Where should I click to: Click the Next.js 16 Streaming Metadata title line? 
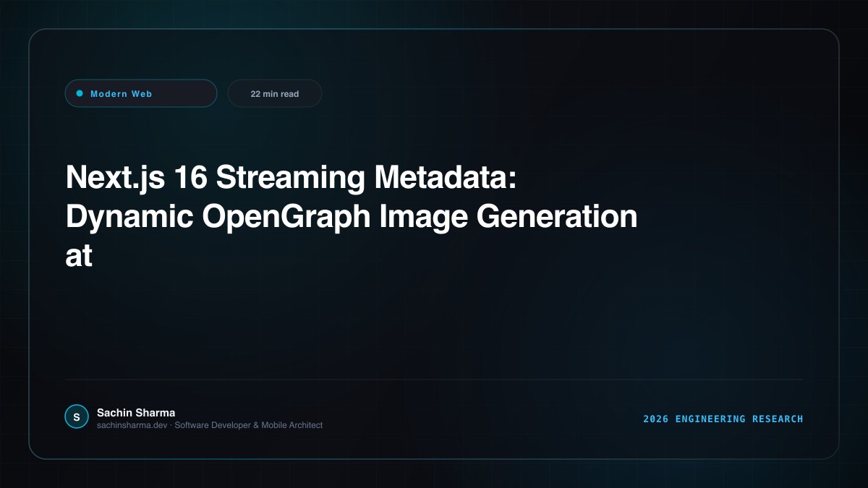pyautogui.click(x=291, y=179)
